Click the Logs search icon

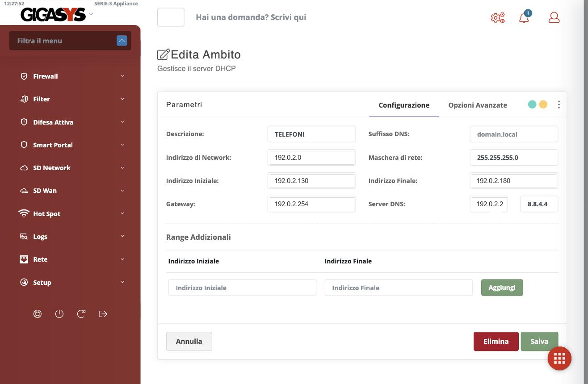(x=24, y=237)
